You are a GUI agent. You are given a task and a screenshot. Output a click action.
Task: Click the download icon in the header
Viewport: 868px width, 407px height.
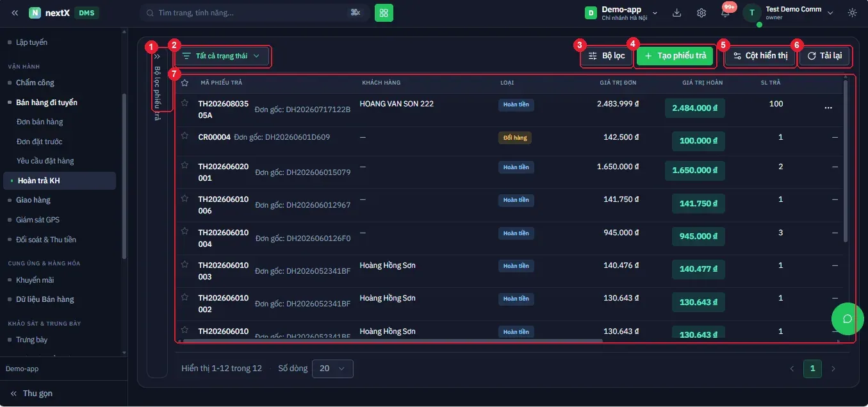pos(677,13)
